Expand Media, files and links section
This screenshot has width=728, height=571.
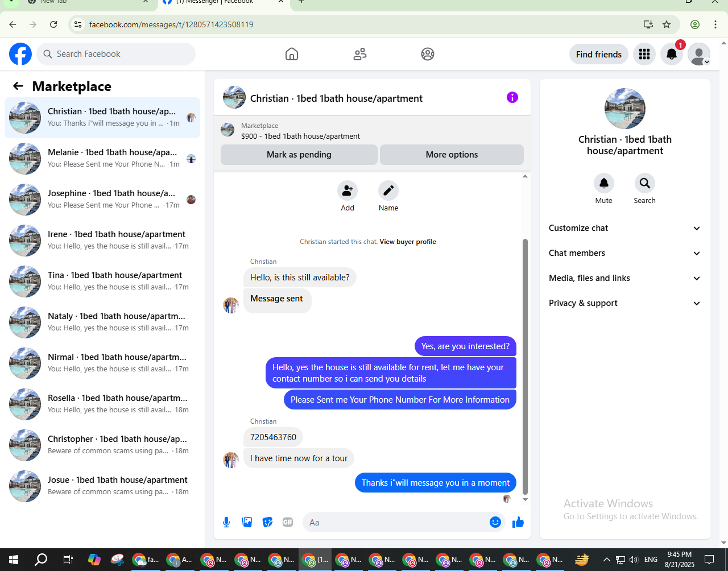(x=624, y=278)
